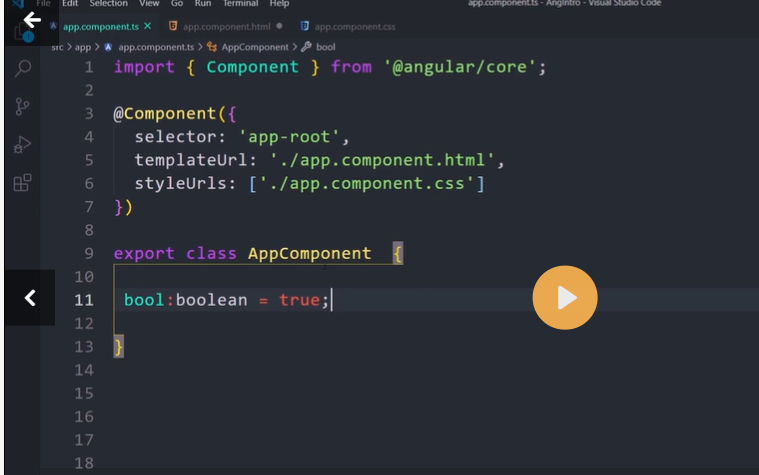The height and width of the screenshot is (475, 759).
Task: Open the Source Control view
Action: pos(23,107)
